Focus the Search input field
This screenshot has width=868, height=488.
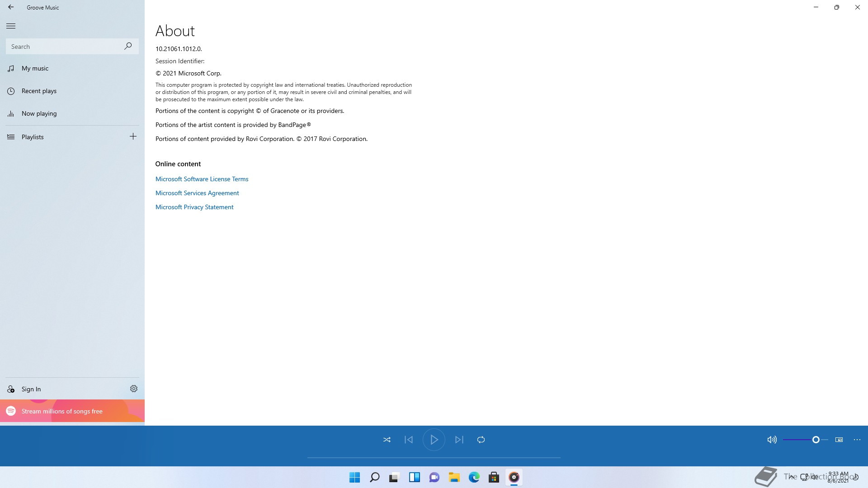pos(72,46)
